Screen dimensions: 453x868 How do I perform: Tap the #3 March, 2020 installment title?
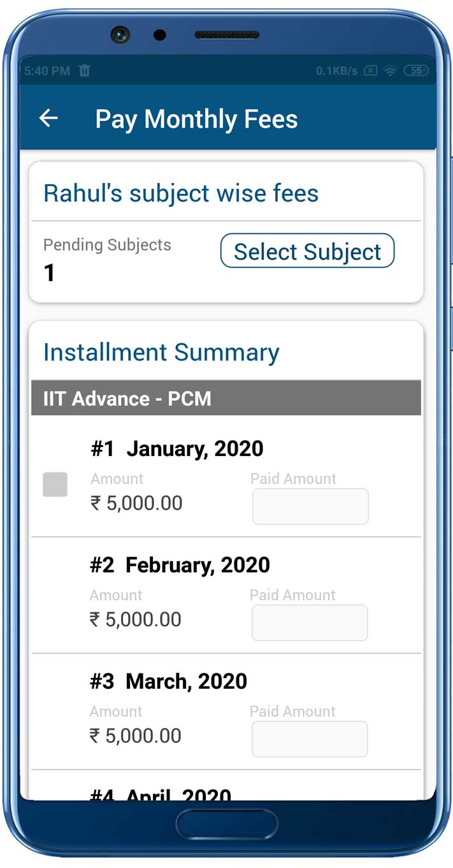168,681
